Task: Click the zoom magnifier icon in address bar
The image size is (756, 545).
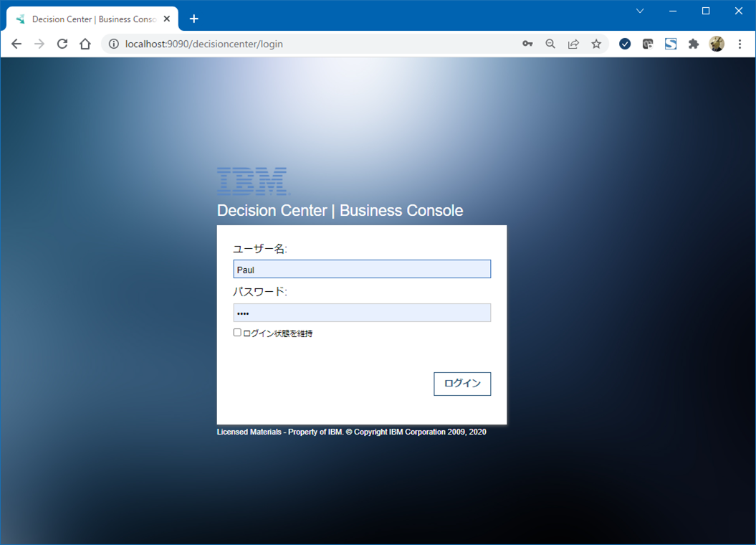Action: point(550,44)
